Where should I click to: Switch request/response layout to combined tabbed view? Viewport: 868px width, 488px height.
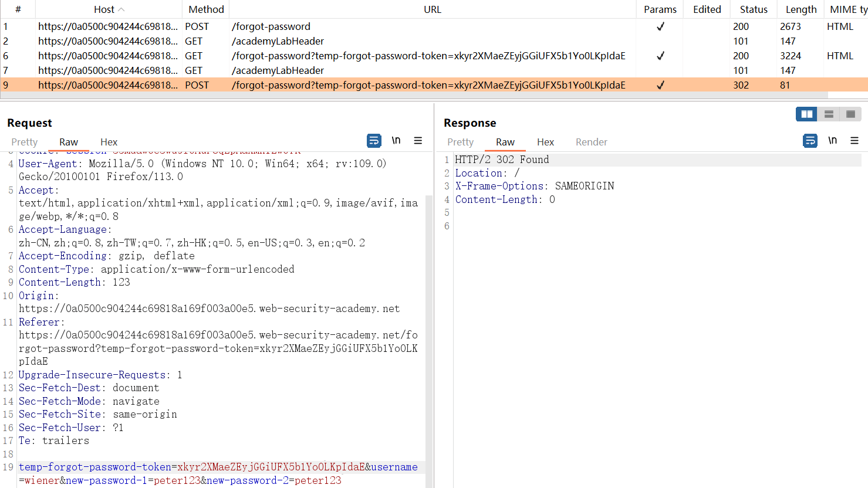click(850, 114)
